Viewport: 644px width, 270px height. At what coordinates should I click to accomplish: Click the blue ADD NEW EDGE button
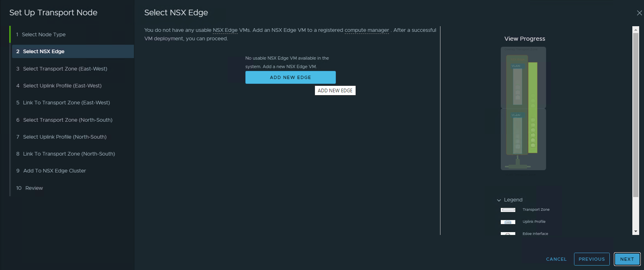coord(290,77)
